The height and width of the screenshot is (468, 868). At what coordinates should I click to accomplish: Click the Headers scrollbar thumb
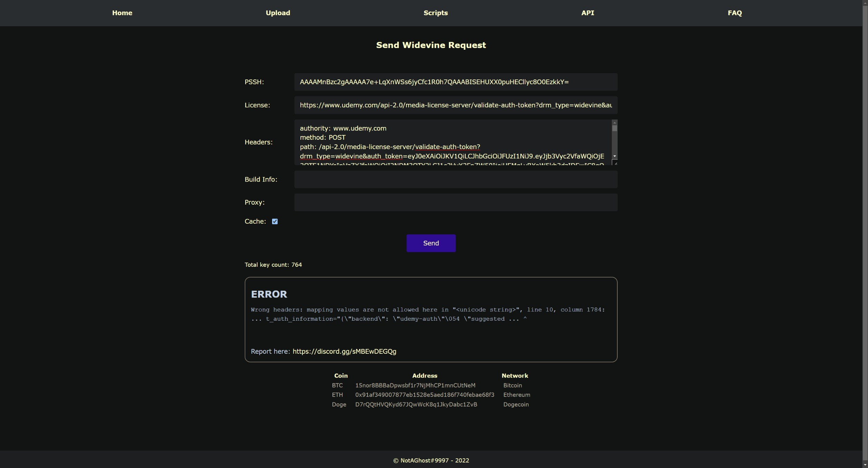tap(615, 128)
